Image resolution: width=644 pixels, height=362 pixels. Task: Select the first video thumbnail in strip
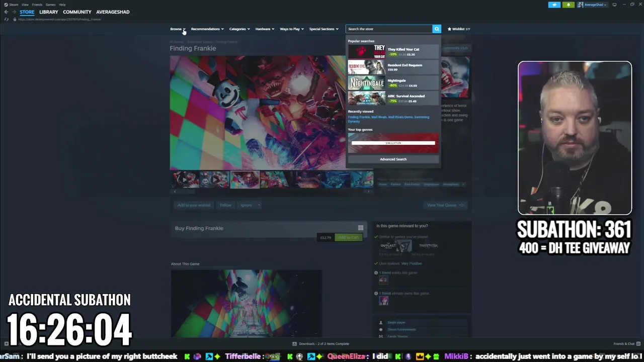click(186, 179)
